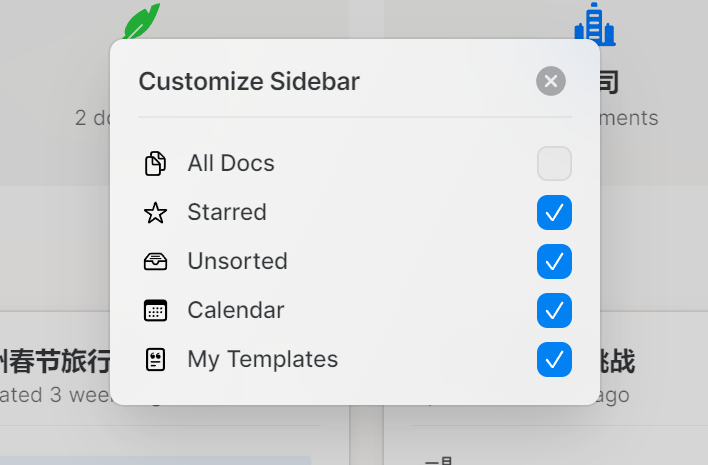Viewport: 708px width, 465px height.
Task: Click the Customize Sidebar title
Action: (249, 81)
